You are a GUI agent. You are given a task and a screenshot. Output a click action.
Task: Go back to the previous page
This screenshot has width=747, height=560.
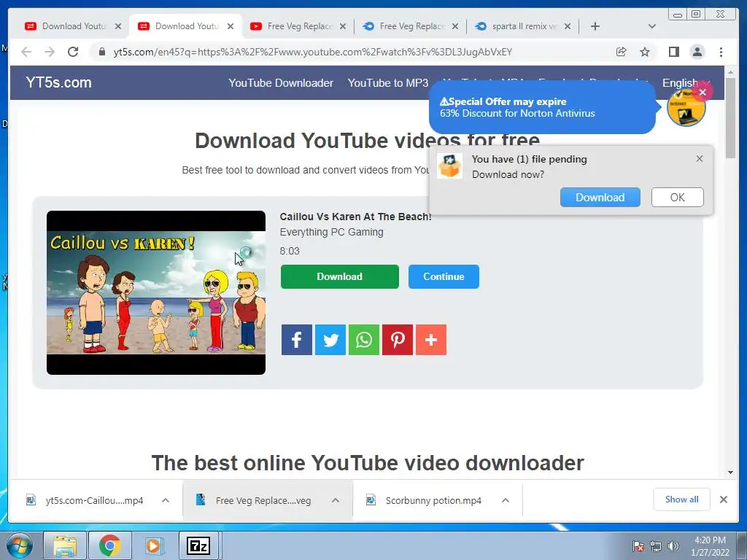[26, 52]
